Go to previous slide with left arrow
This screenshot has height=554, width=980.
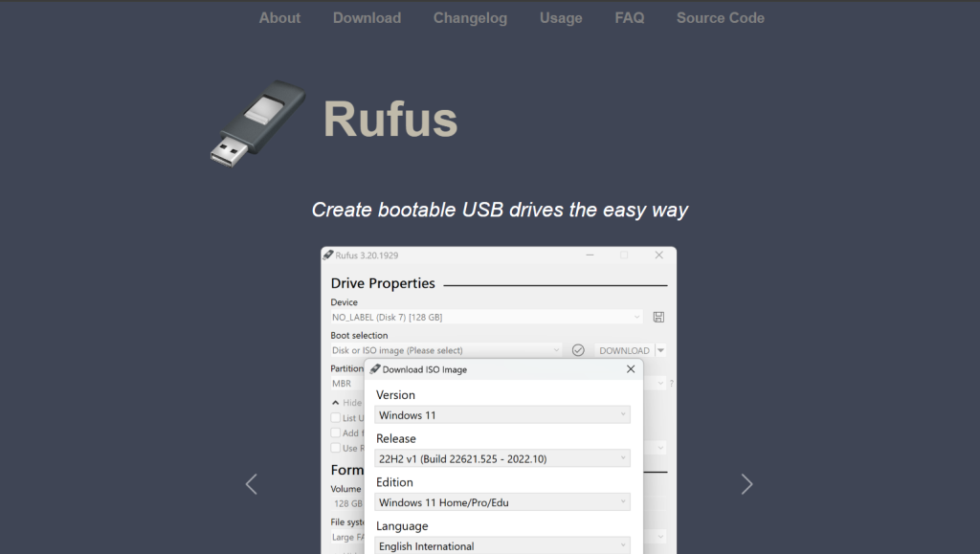point(252,484)
